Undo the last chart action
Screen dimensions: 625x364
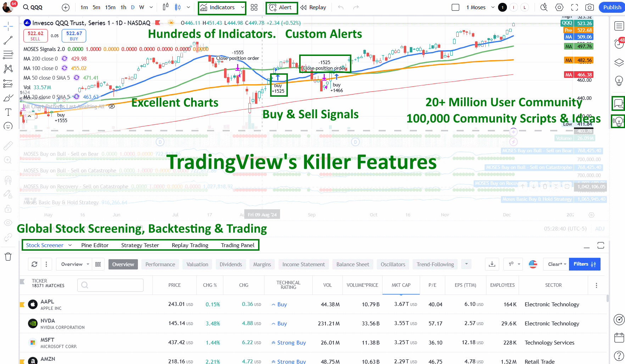341,7
